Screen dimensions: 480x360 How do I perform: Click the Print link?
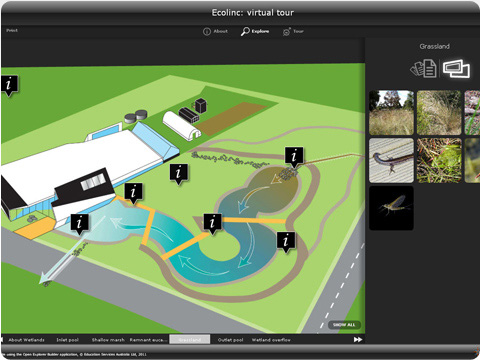[12, 30]
